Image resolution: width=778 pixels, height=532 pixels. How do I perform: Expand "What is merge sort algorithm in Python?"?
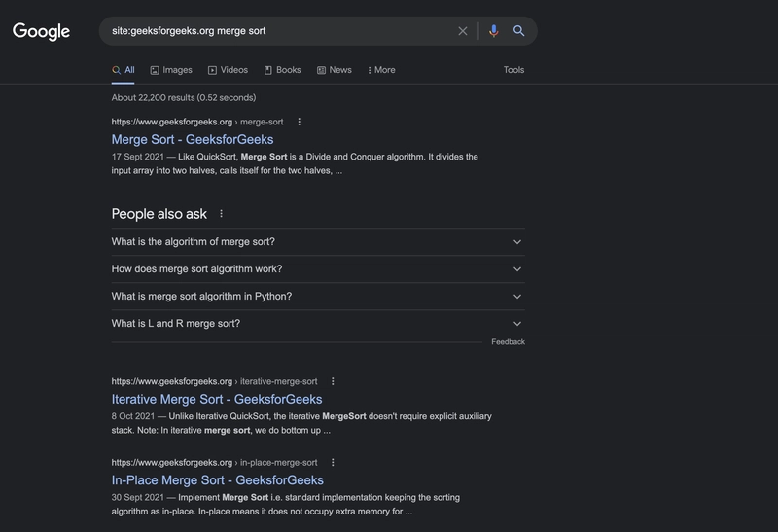318,297
